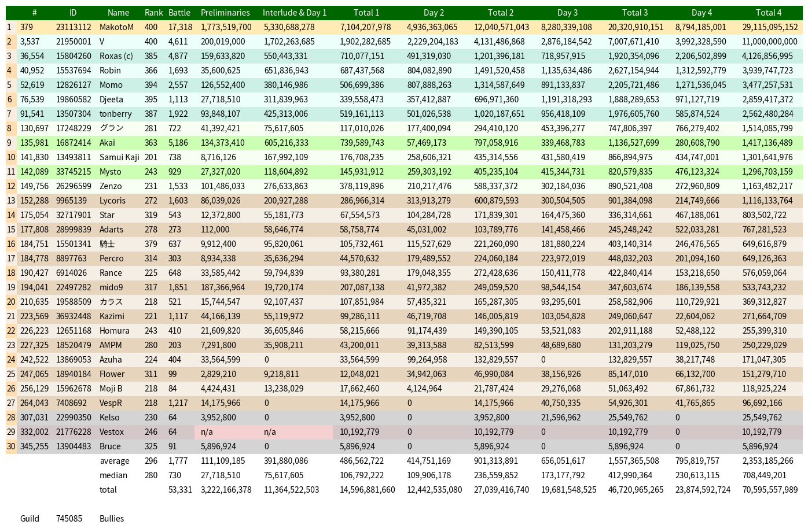Select the name cell 'Bruce'
This screenshot has height=532, width=808.
pyautogui.click(x=110, y=446)
